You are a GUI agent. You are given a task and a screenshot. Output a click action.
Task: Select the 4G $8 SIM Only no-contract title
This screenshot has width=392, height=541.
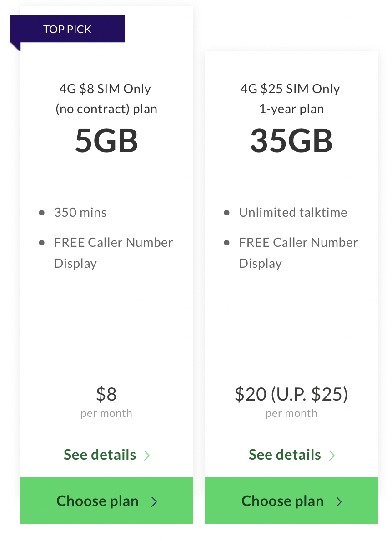coord(106,99)
